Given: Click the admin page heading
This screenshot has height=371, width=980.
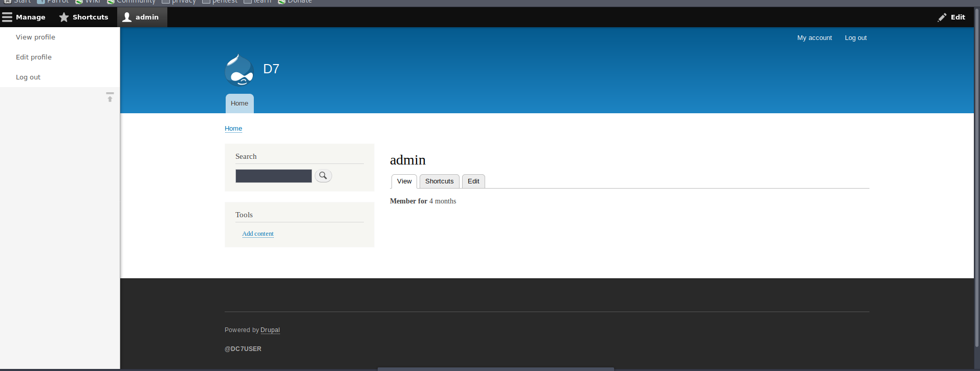Looking at the screenshot, I should 408,160.
